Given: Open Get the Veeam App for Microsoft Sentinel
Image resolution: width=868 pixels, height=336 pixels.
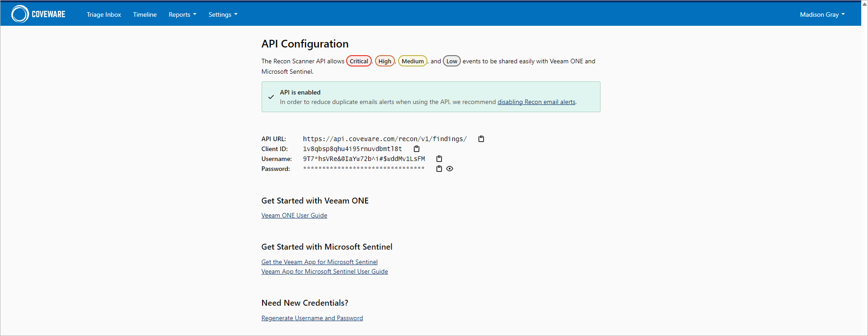Looking at the screenshot, I should [319, 262].
